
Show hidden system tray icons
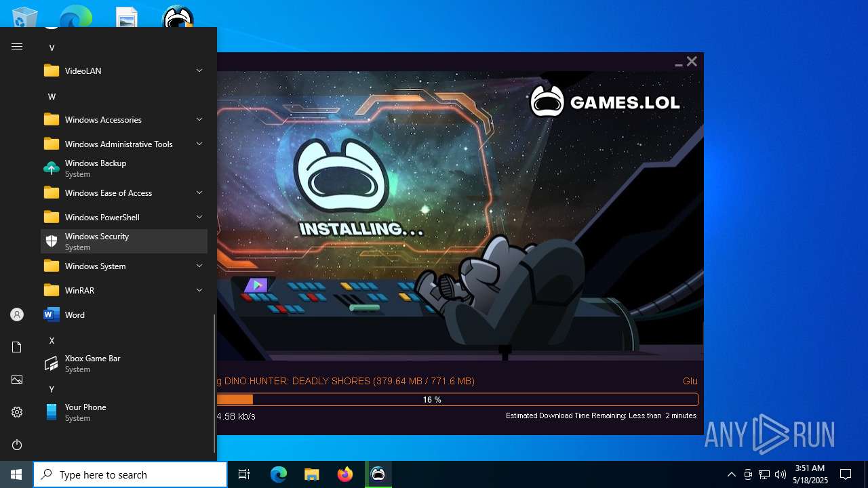(x=731, y=474)
